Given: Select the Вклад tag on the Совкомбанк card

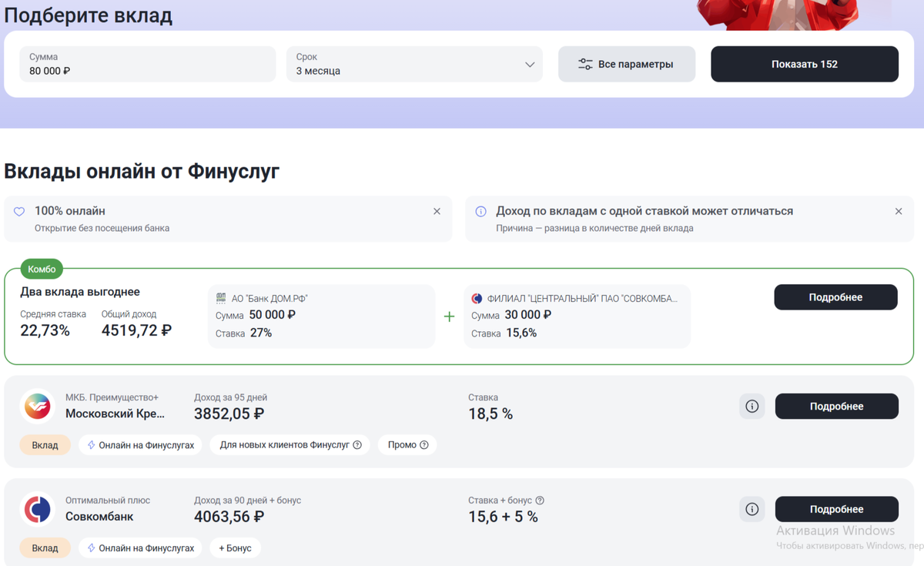Looking at the screenshot, I should pos(45,548).
